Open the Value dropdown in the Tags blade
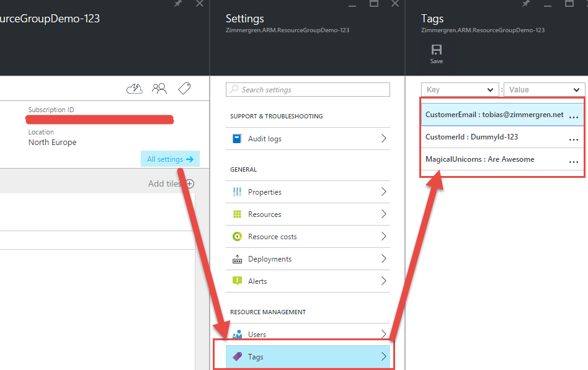Image resolution: width=588 pixels, height=370 pixels. (x=544, y=89)
